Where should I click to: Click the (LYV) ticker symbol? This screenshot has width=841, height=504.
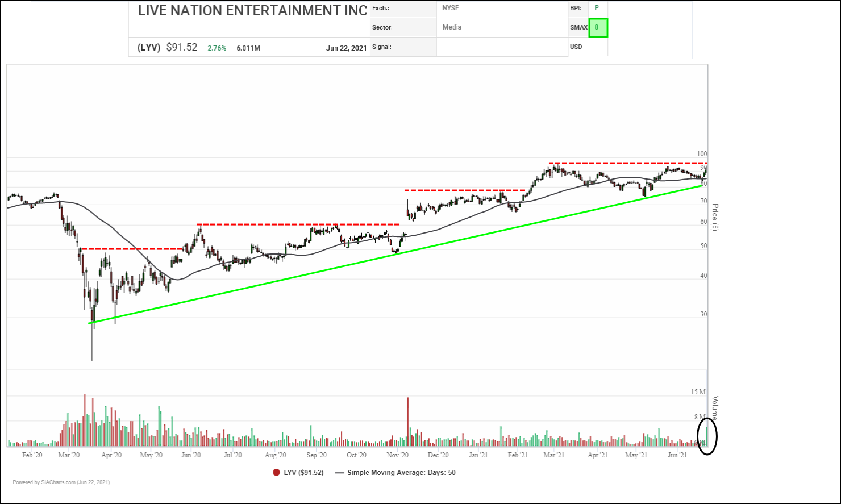click(149, 48)
